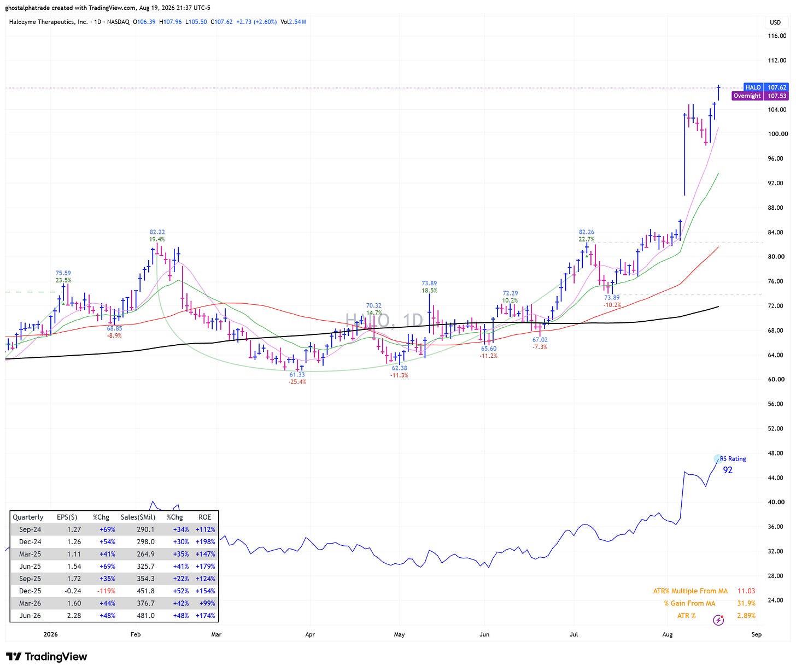The image size is (796, 672).
Task: Click the 481.0 sales value
Action: [145, 615]
